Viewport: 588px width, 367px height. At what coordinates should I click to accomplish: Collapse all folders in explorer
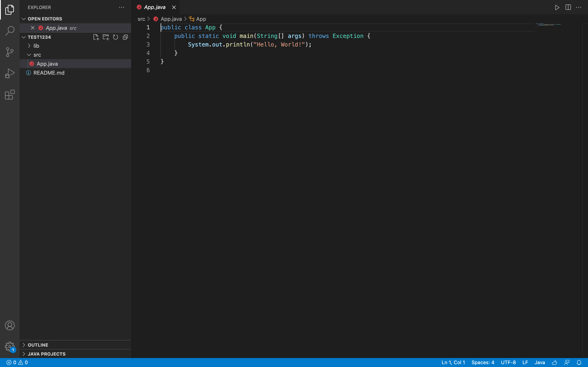(125, 37)
